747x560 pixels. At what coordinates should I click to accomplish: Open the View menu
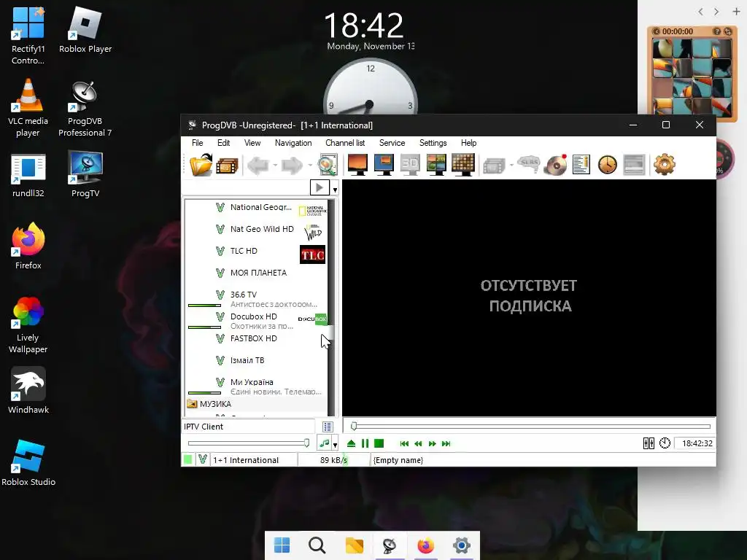pos(252,143)
